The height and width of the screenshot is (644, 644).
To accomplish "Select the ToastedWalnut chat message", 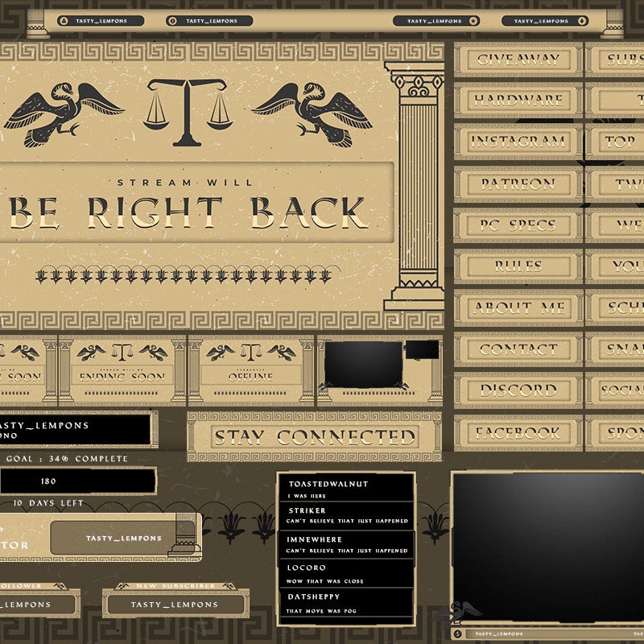I will click(x=346, y=489).
